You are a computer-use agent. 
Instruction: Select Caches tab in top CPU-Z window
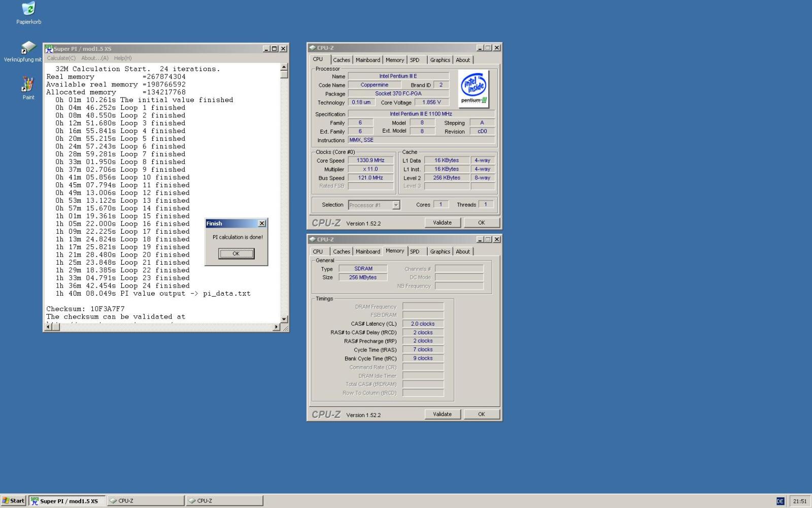tap(342, 60)
